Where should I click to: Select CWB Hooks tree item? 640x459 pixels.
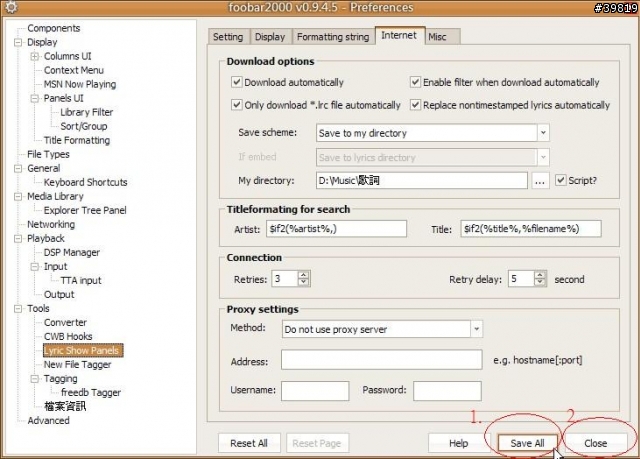(x=68, y=337)
